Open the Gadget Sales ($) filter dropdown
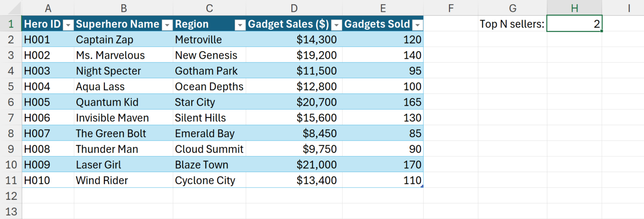 pyautogui.click(x=336, y=25)
